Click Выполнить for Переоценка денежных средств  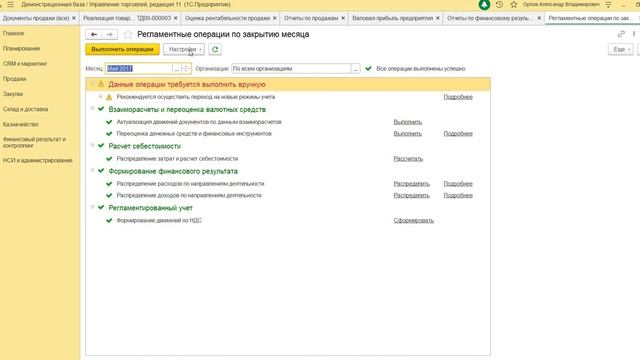[407, 134]
